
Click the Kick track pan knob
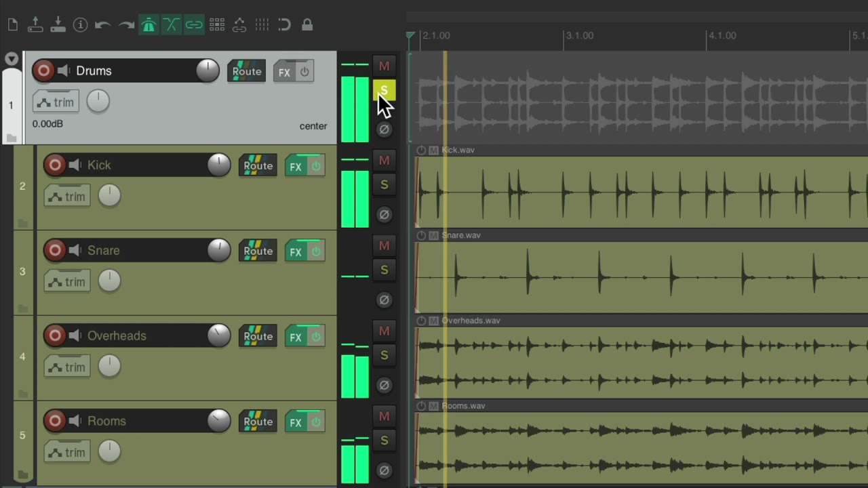click(x=109, y=196)
